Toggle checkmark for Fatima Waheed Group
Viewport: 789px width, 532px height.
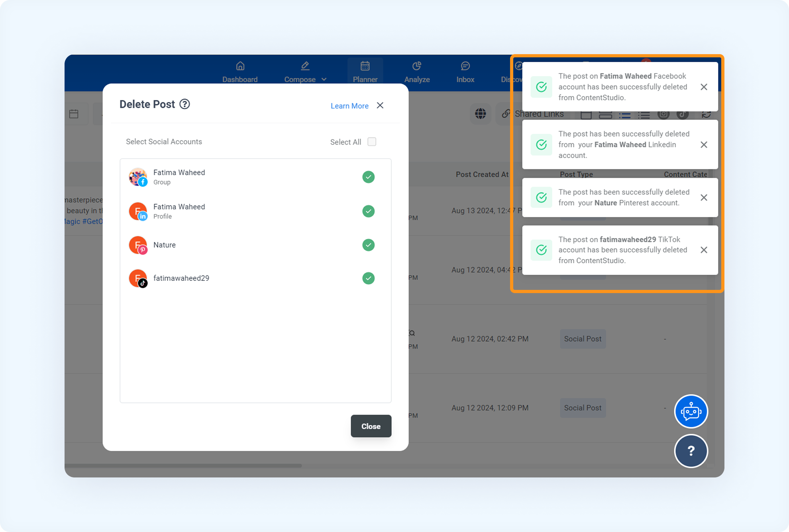[369, 177]
